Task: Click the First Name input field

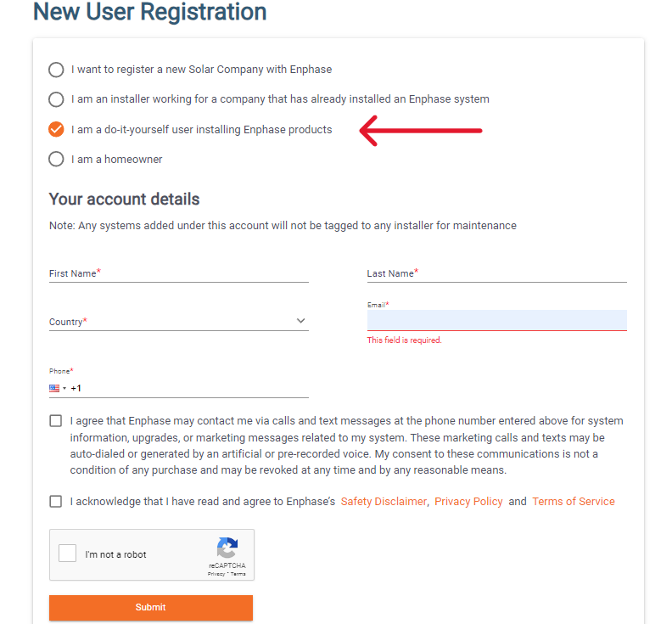Action: pos(179,273)
